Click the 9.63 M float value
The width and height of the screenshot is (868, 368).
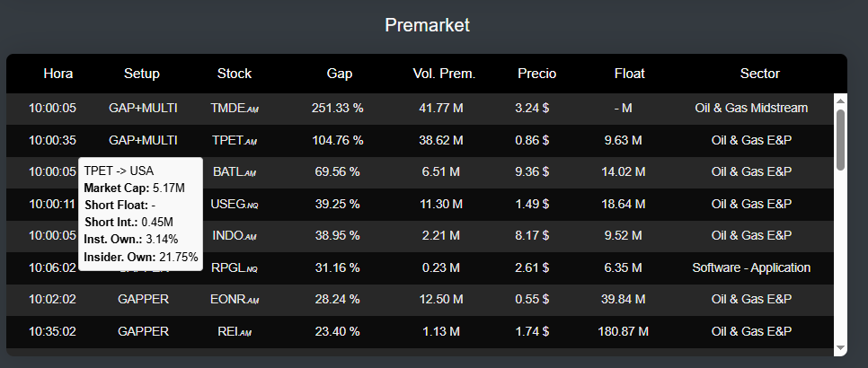coord(624,140)
